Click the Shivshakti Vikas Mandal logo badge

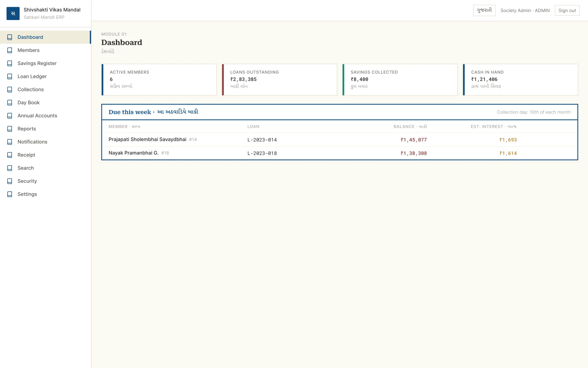(13, 13)
